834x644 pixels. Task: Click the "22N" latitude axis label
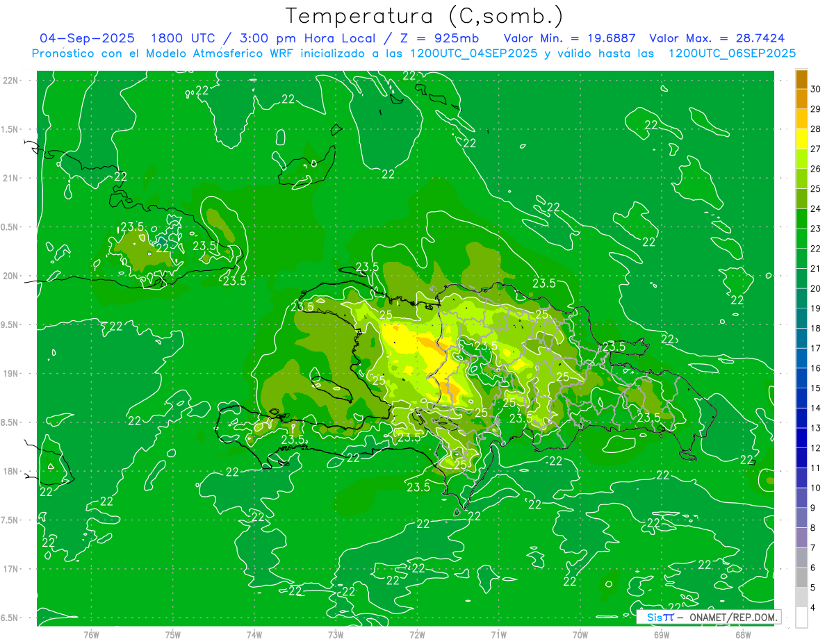point(10,80)
